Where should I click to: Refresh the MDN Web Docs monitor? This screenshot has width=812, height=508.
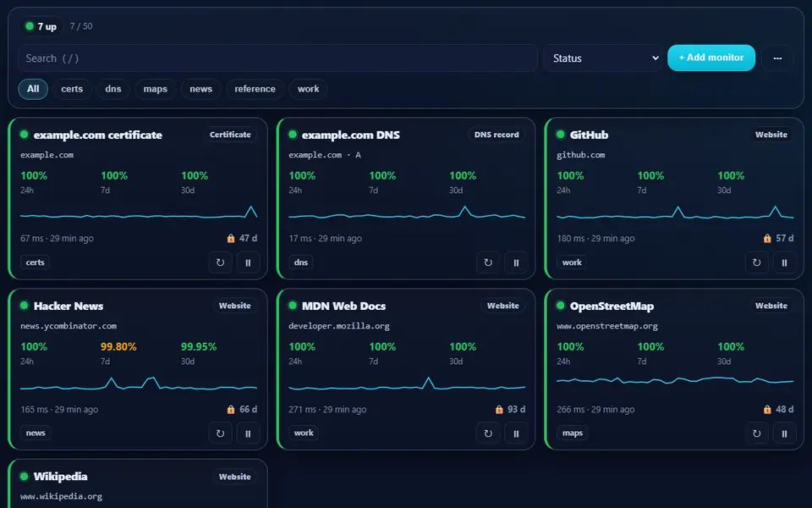[488, 433]
